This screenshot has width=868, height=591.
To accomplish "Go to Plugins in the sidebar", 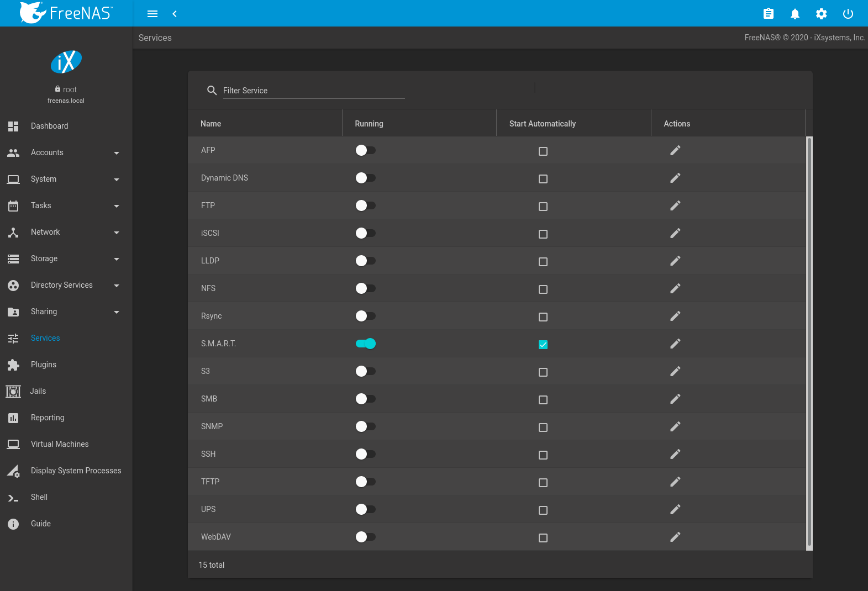I will (44, 365).
